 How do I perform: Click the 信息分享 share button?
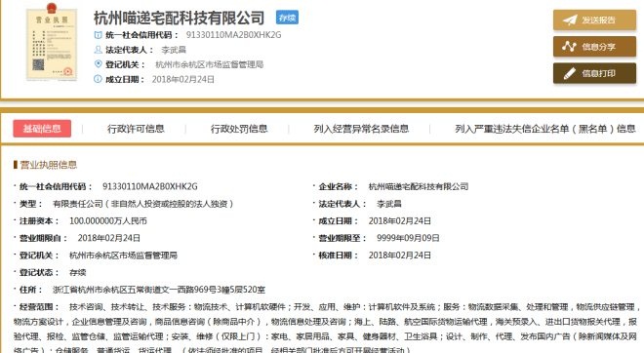tap(594, 47)
